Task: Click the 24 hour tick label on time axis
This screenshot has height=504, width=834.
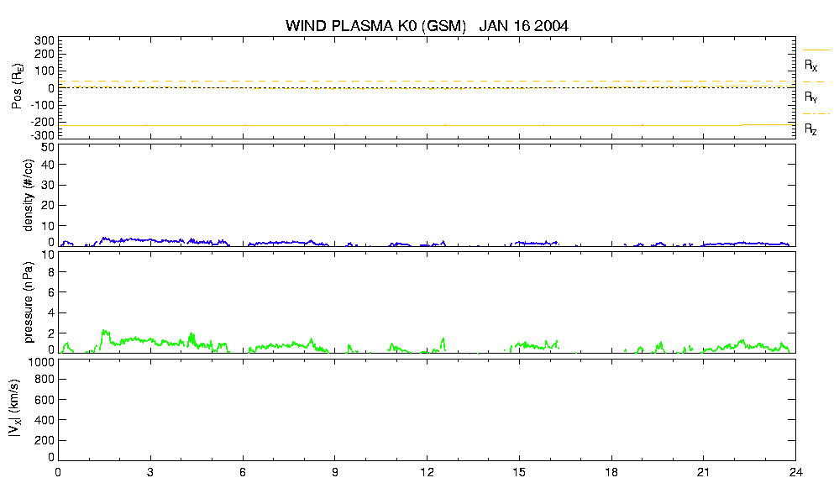Action: point(795,472)
